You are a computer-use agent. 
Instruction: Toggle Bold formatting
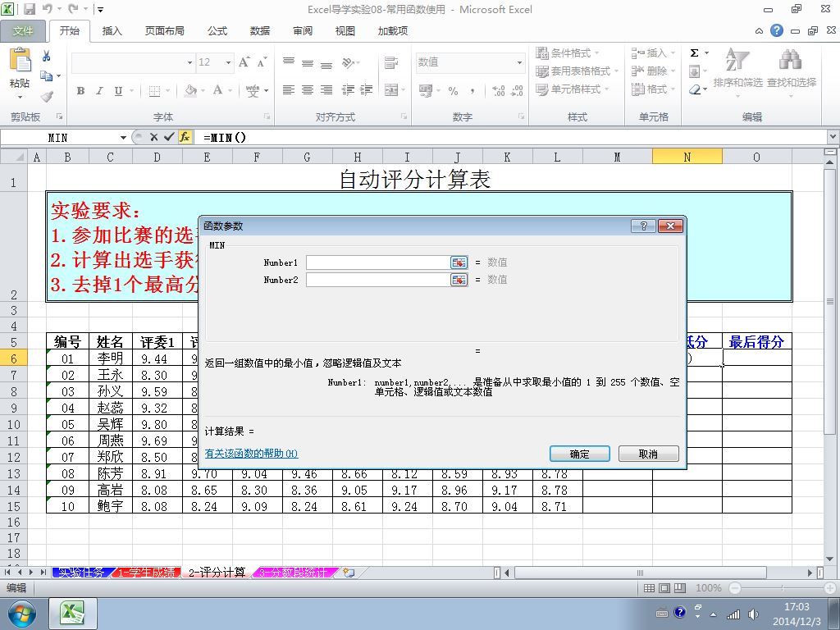[80, 91]
